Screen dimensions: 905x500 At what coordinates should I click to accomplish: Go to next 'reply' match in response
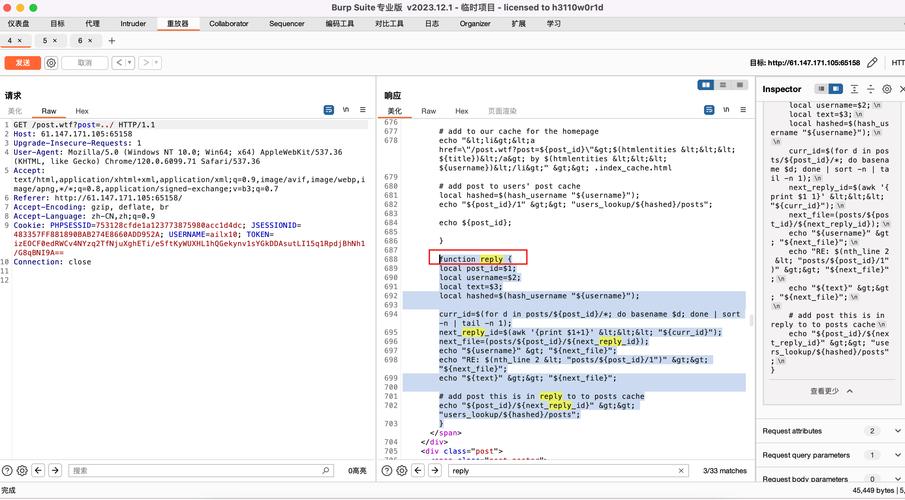pos(435,471)
